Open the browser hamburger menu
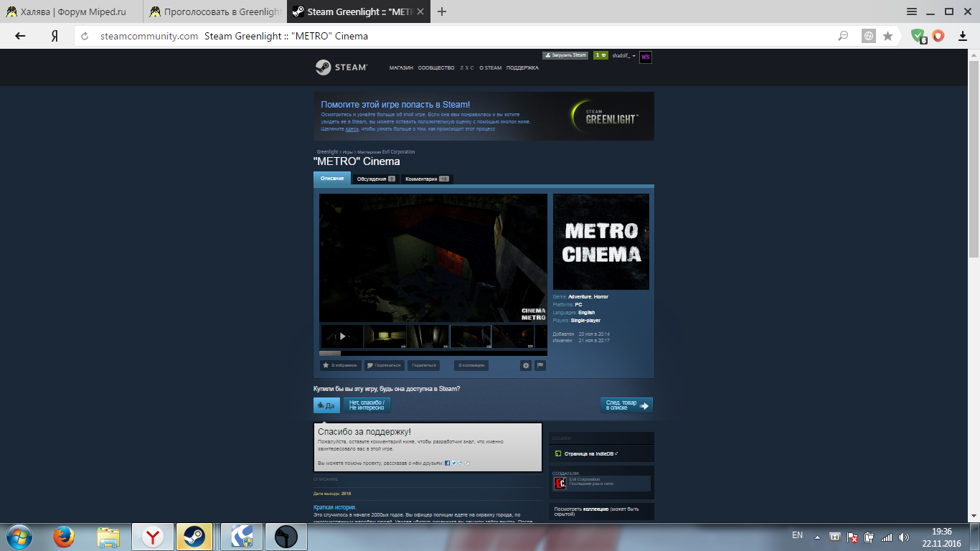This screenshot has height=551, width=980. (x=912, y=11)
